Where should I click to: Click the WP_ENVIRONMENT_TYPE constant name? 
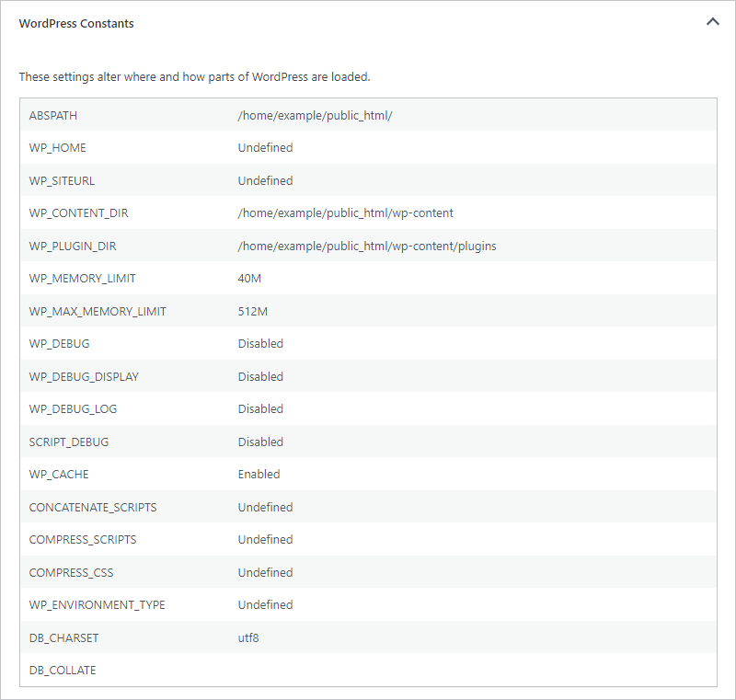[x=97, y=604]
